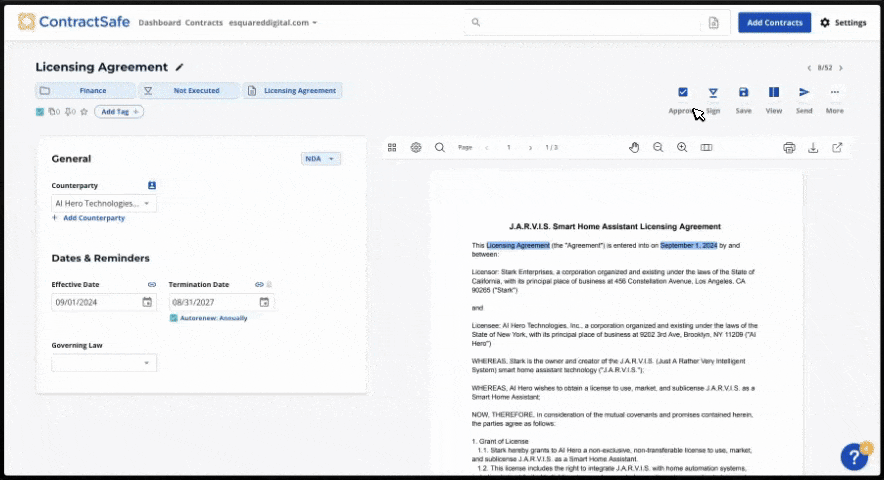Image resolution: width=884 pixels, height=480 pixels.
Task: Click the link icon beside Effective Date
Action: coord(152,284)
